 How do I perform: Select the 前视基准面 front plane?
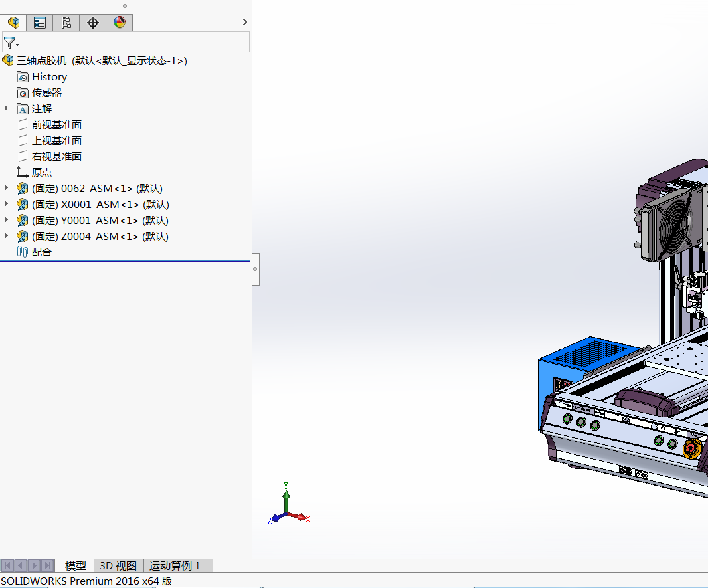click(57, 125)
